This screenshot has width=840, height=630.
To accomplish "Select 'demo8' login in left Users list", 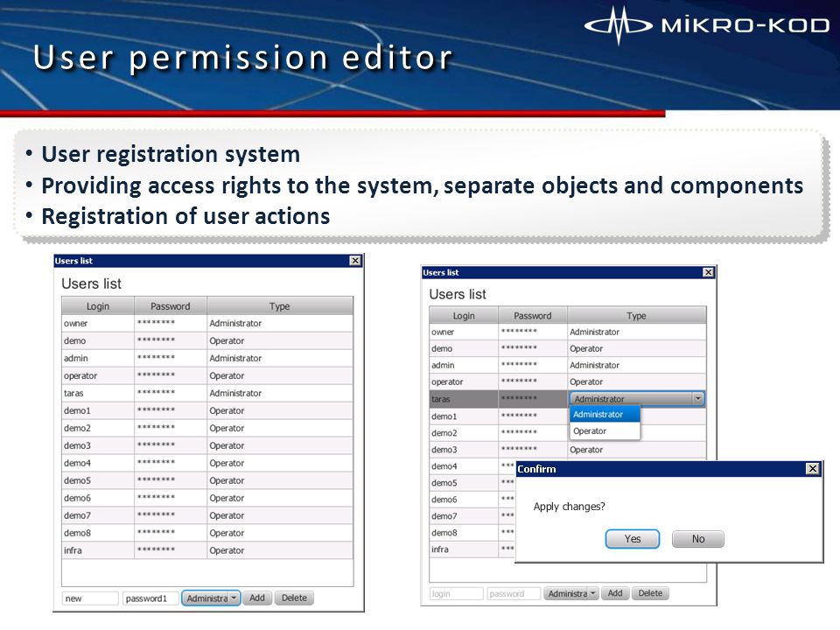I will (77, 533).
